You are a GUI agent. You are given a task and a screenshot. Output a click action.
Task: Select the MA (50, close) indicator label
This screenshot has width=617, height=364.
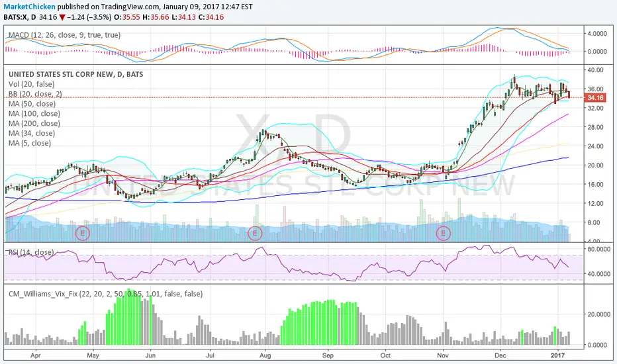pos(32,104)
